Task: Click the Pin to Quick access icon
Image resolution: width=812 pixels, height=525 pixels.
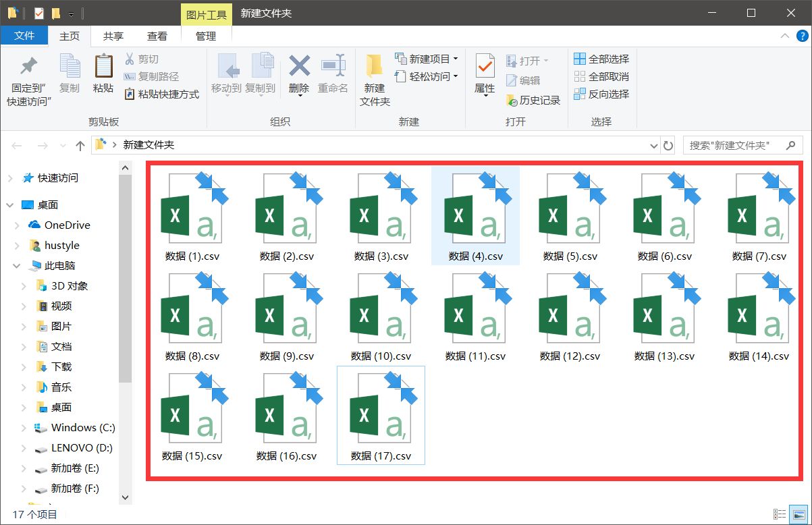Action: pyautogui.click(x=28, y=66)
